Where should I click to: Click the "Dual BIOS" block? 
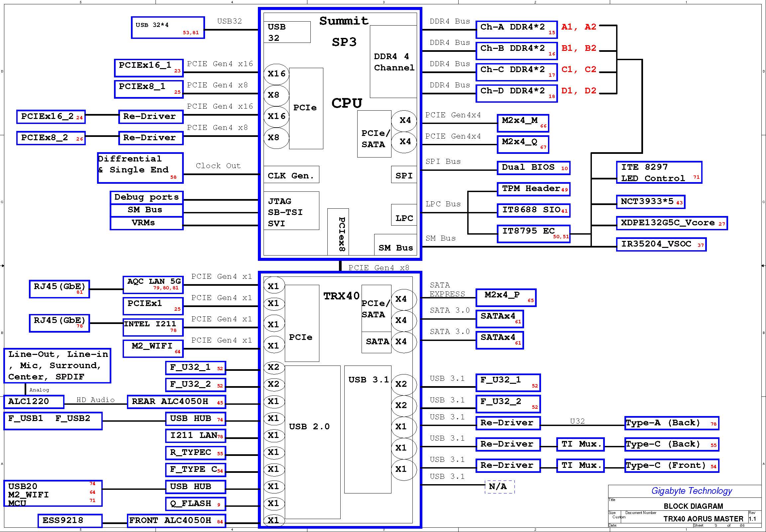534,168
